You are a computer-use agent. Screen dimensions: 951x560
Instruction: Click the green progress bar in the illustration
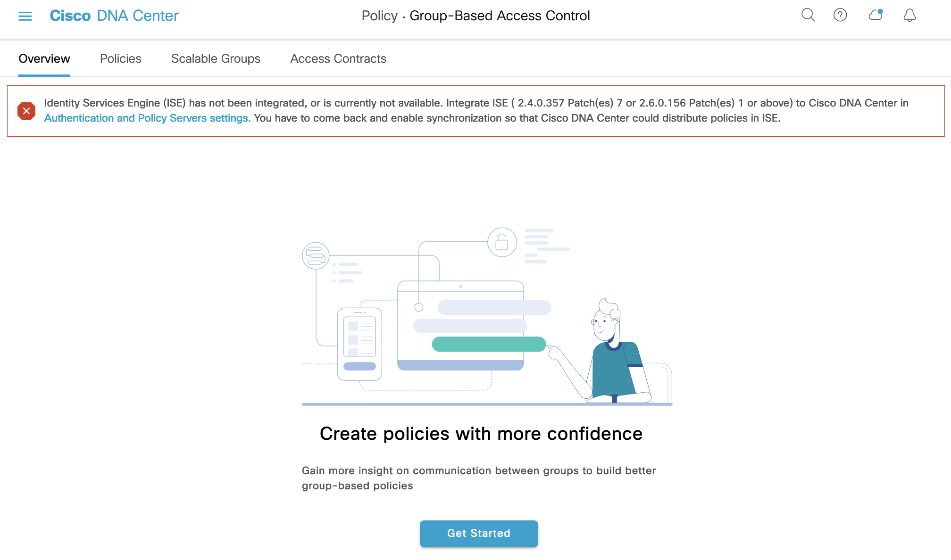[x=488, y=344]
